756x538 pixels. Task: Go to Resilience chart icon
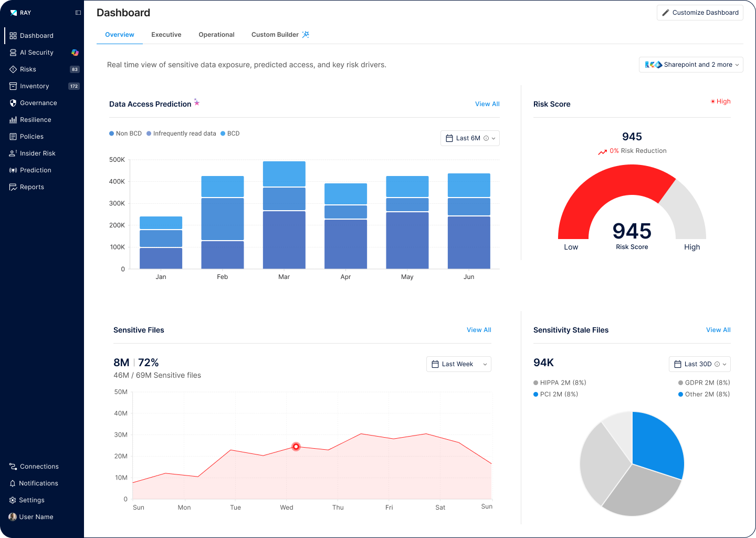point(13,120)
